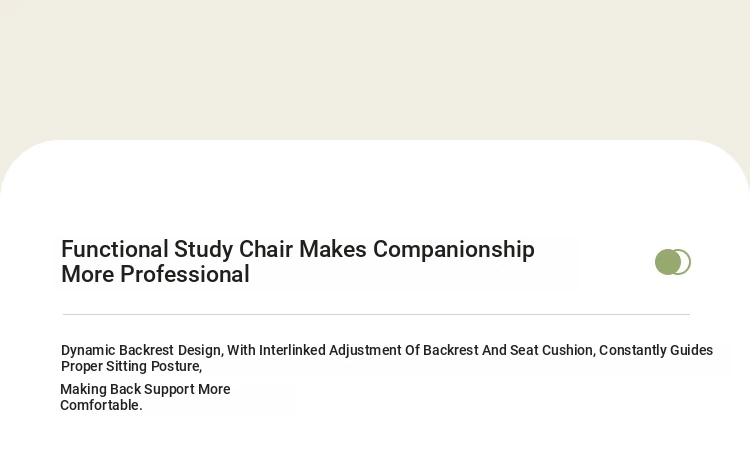Click the 'Making Back Support More' text
750x461 pixels.
pyautogui.click(x=145, y=389)
